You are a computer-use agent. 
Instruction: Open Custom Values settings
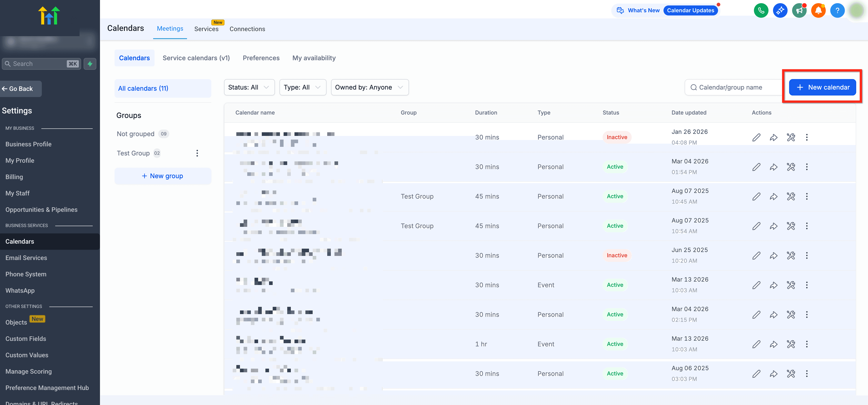[x=27, y=355]
